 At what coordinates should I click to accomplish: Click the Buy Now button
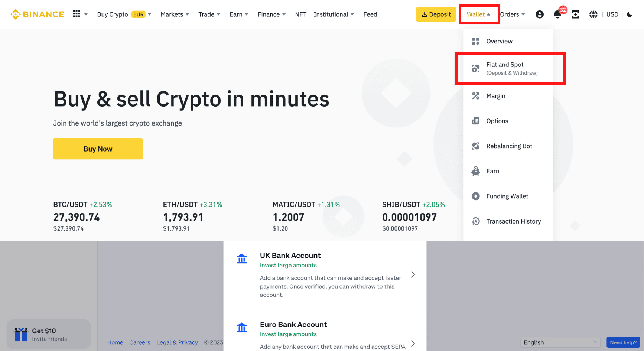98,149
